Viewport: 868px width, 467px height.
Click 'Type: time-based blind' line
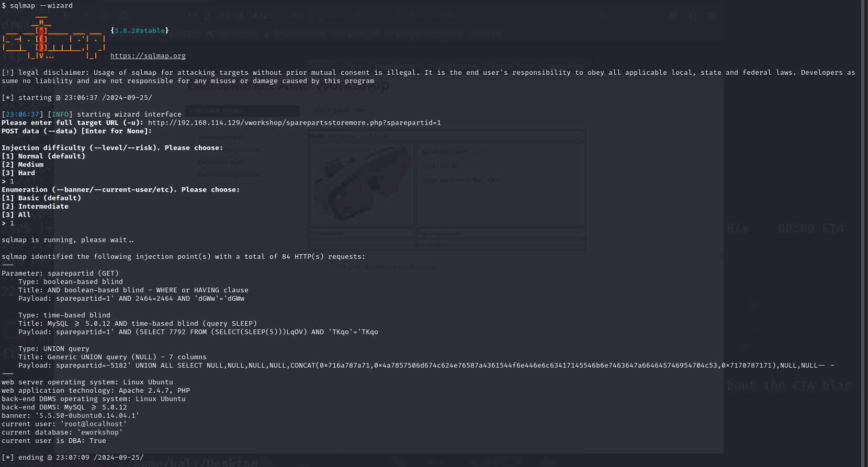point(64,315)
